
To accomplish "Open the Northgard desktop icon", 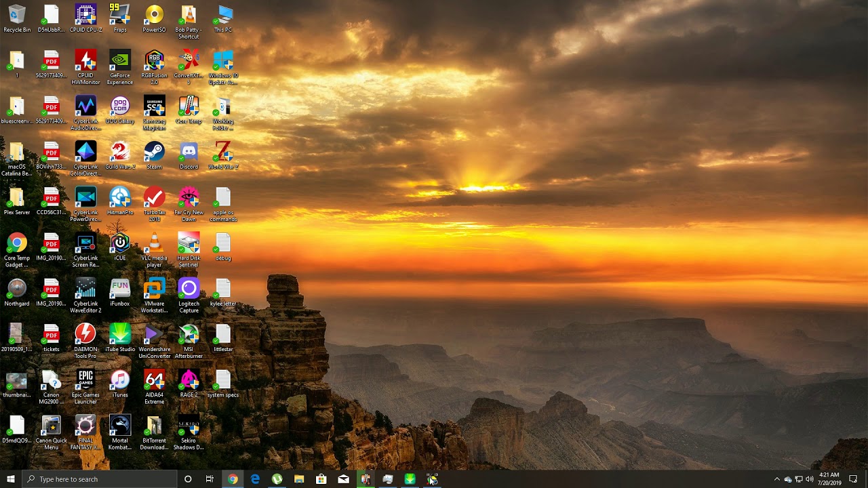I will point(17,292).
